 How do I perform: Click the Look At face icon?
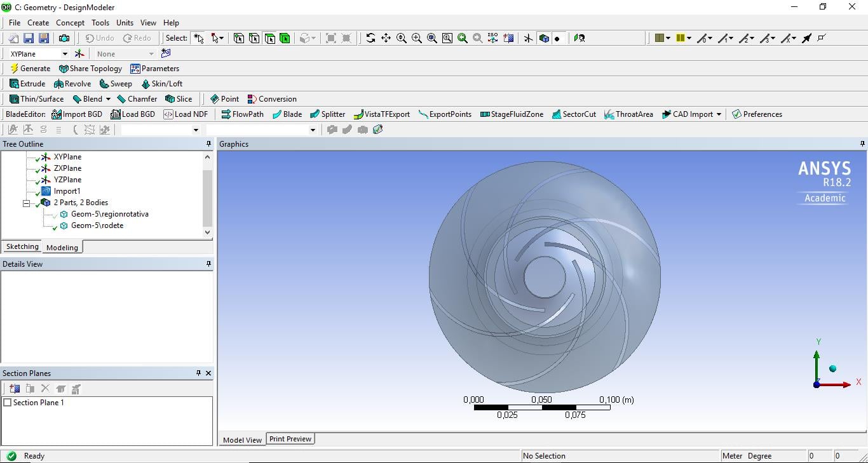579,38
